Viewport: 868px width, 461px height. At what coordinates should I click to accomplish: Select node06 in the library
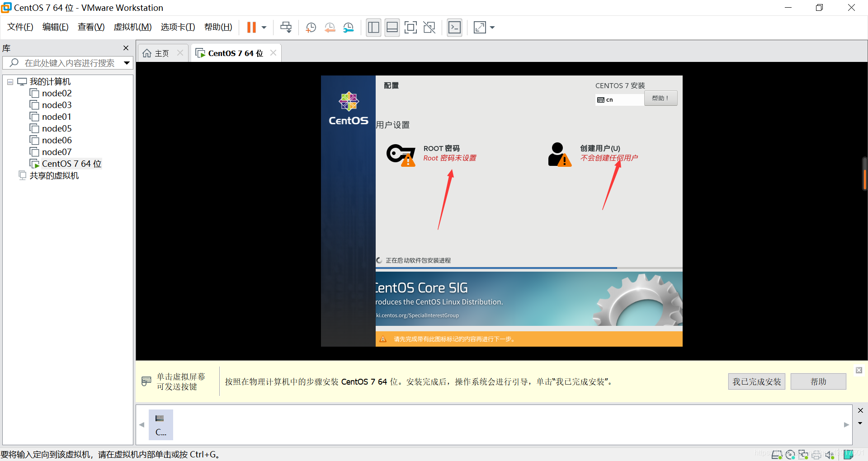[57, 141]
